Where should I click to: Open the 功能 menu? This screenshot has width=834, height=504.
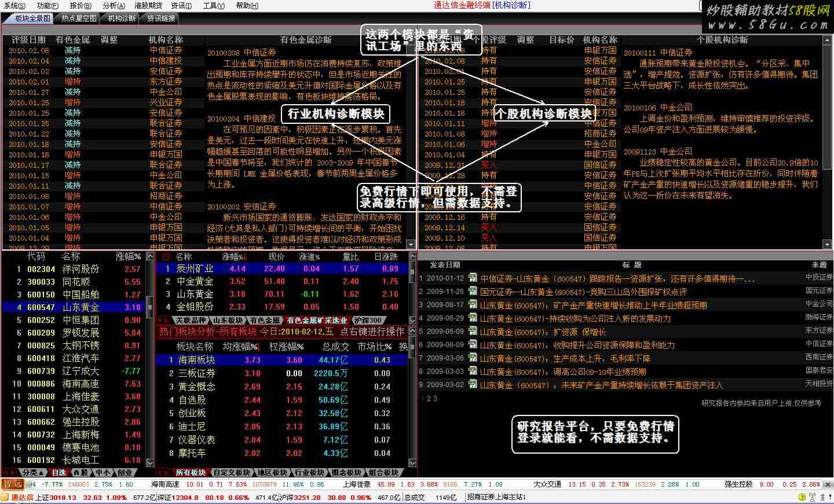point(47,5)
